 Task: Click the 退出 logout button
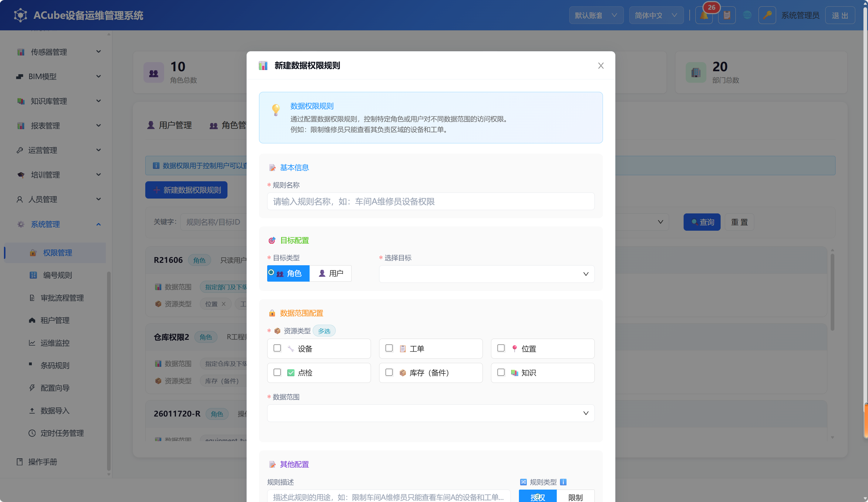tap(840, 15)
